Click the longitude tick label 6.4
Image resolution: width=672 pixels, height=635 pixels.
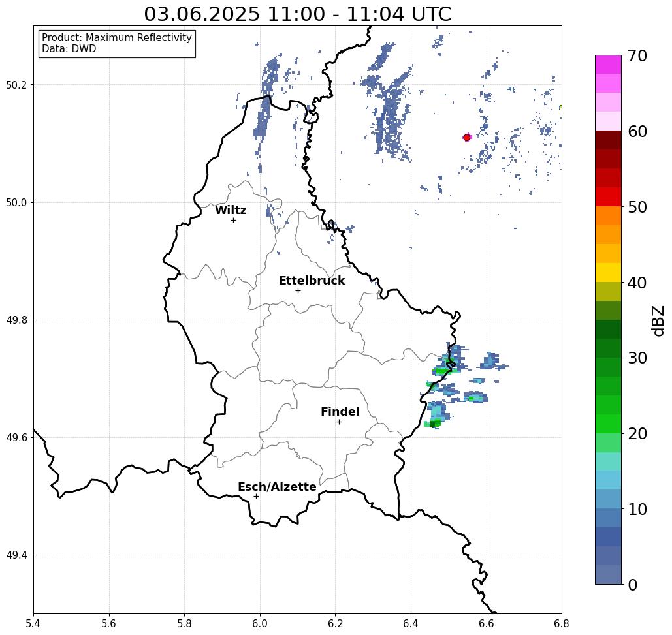click(411, 624)
